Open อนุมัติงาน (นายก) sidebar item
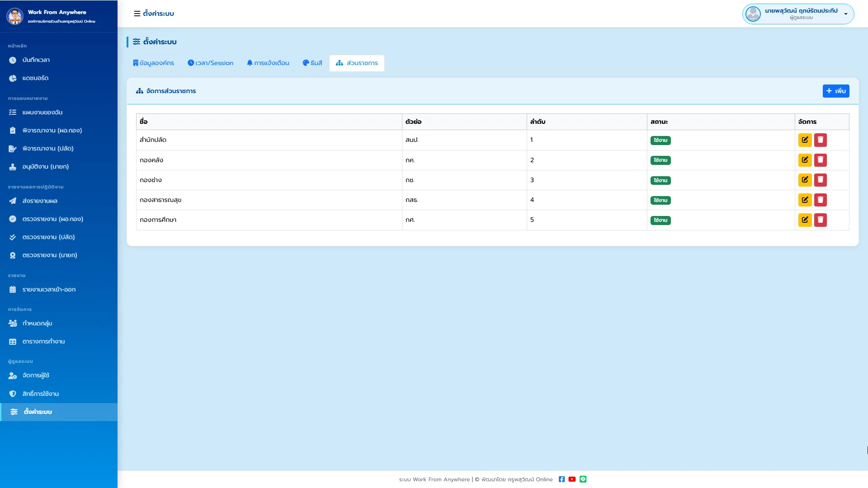The height and width of the screenshot is (488, 868). [59, 167]
